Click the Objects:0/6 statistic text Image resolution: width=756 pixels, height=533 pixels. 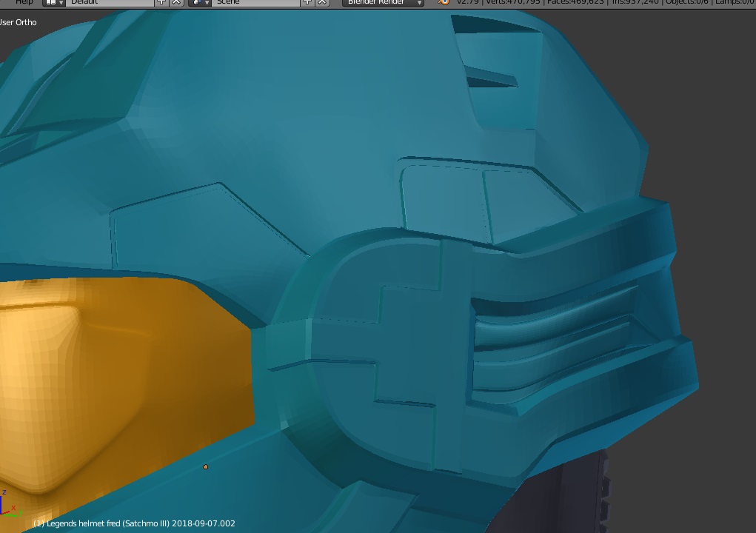(x=687, y=2)
